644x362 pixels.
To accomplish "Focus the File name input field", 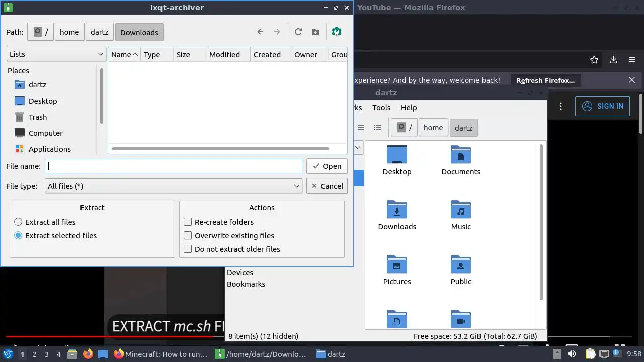I will point(173,166).
